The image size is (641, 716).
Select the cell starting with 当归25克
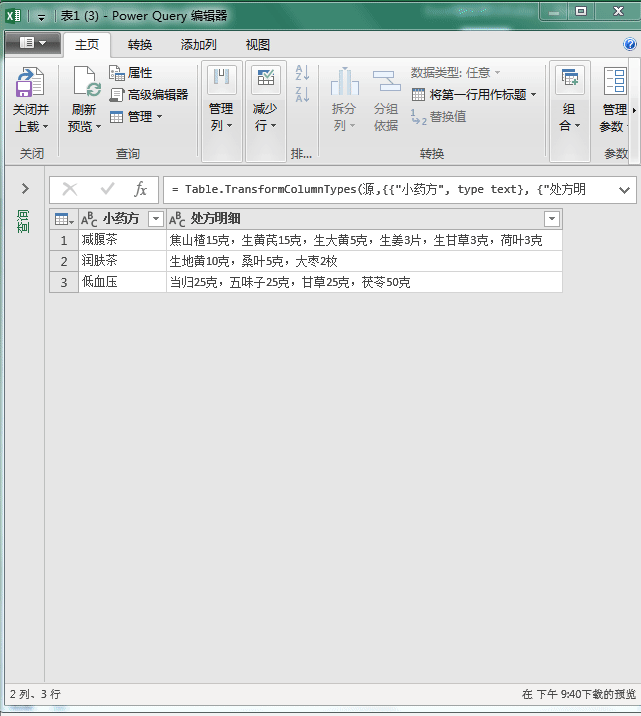tap(364, 282)
